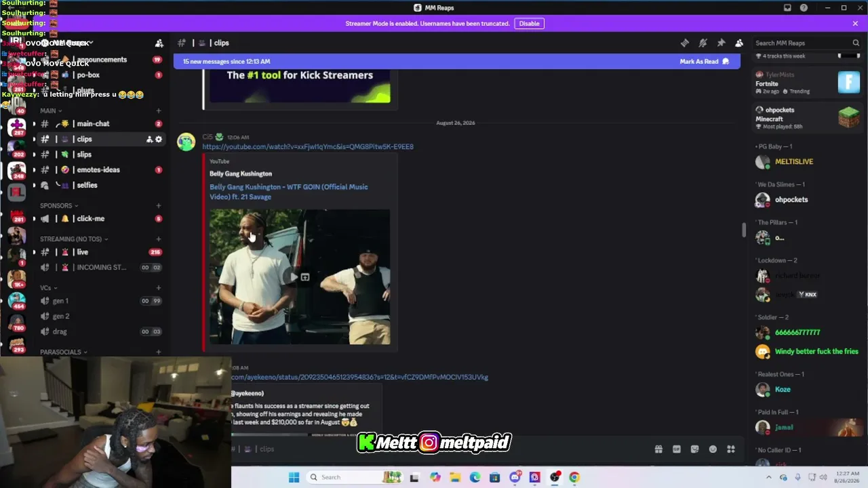Collapse the STREAMING (NO TOS) category
This screenshot has height=488, width=868.
(74, 239)
